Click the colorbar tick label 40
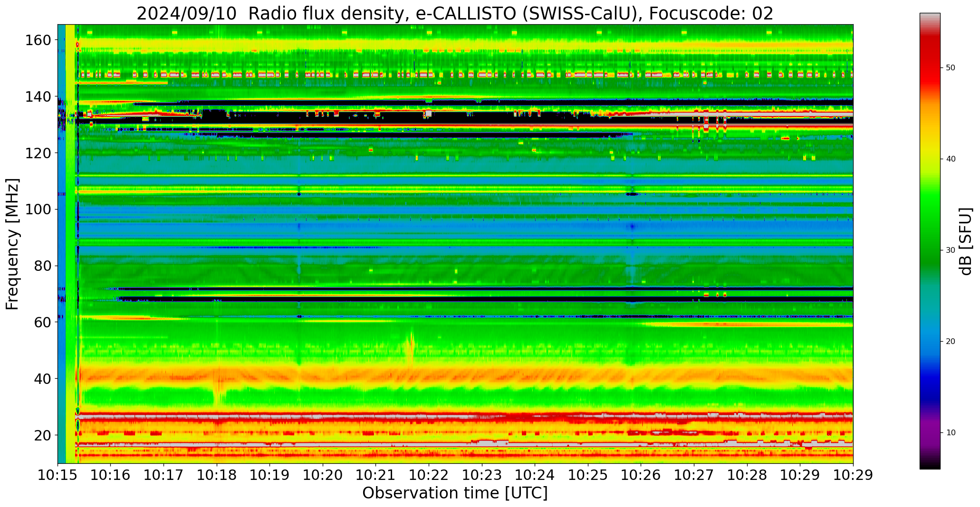The height and width of the screenshot is (507, 980). 951,159
